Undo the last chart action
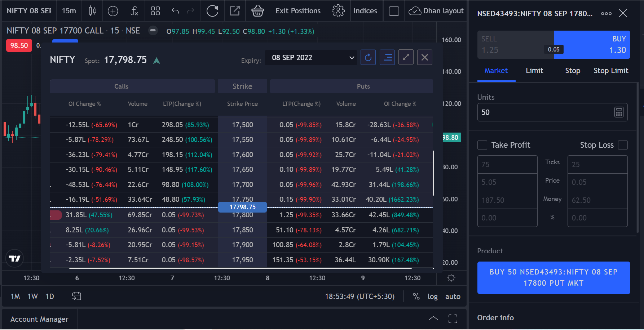This screenshot has height=330, width=644. [x=175, y=11]
